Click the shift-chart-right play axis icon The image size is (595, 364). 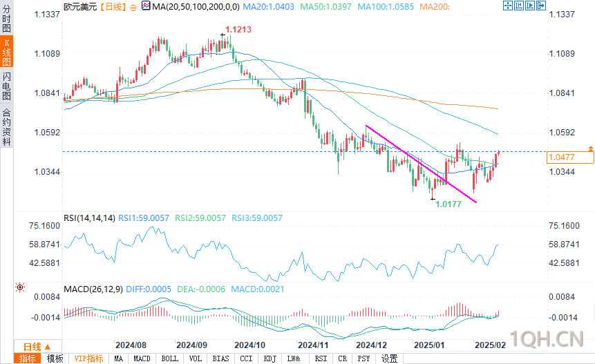tap(530, 6)
